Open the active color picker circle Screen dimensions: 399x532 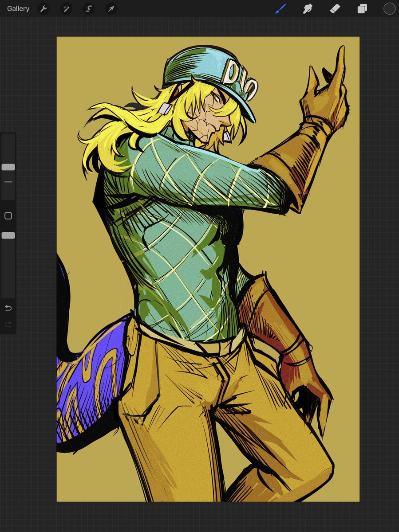[x=389, y=8]
